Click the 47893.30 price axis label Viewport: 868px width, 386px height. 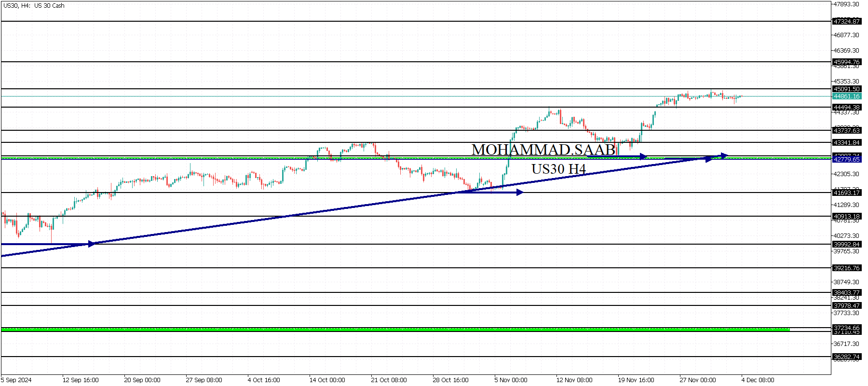[x=847, y=4]
